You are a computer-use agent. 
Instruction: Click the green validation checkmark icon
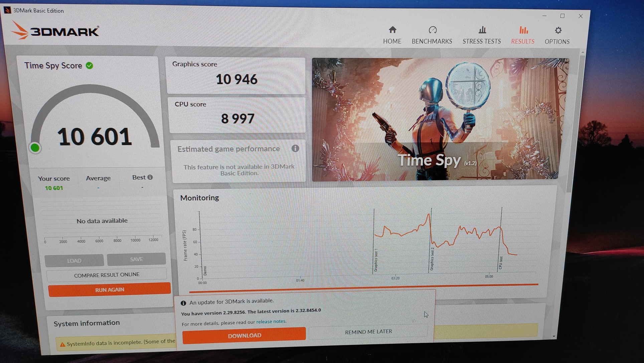(90, 65)
